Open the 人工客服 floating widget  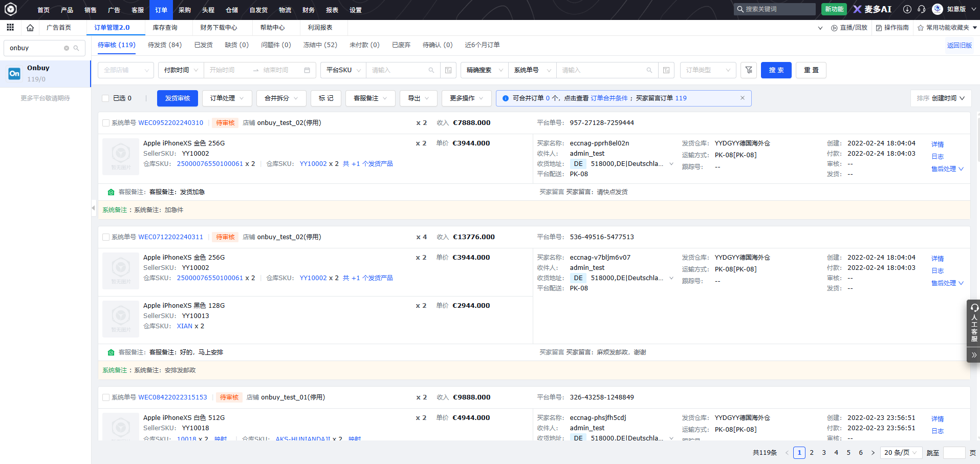pyautogui.click(x=973, y=323)
